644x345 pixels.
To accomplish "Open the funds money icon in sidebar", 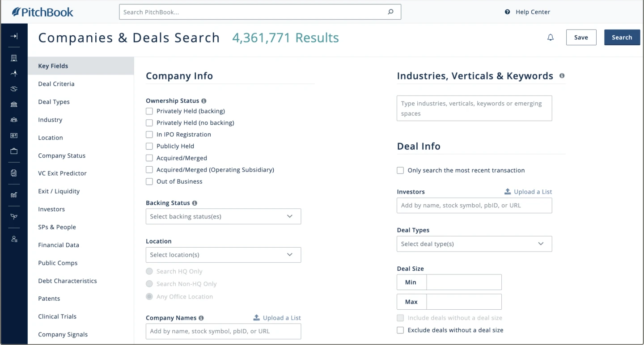I will 14,135.
